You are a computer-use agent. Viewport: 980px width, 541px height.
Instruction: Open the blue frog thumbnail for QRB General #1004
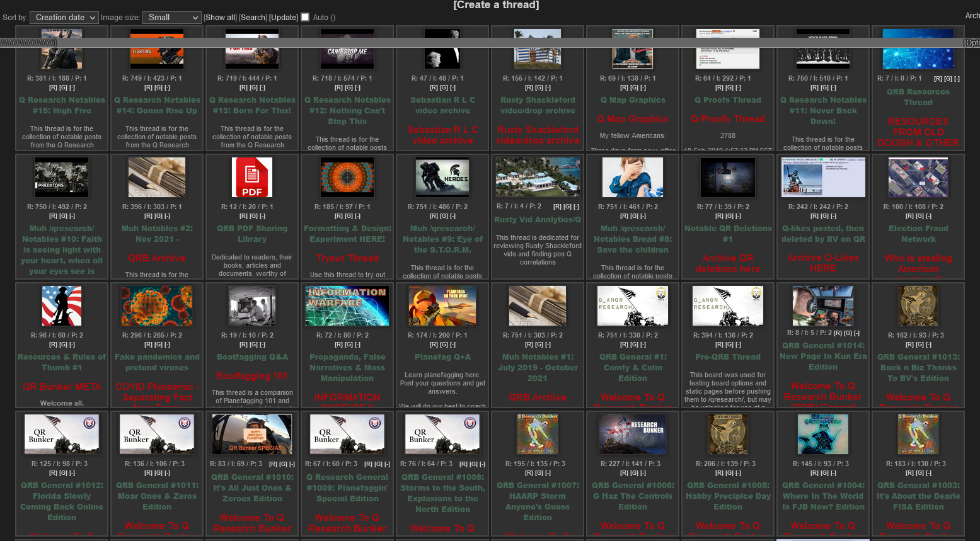(x=823, y=435)
